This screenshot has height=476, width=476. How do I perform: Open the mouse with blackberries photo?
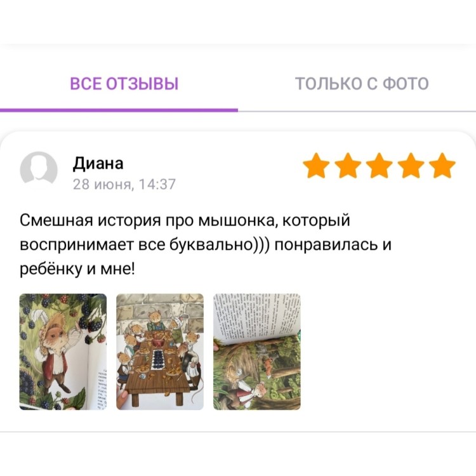click(x=63, y=352)
